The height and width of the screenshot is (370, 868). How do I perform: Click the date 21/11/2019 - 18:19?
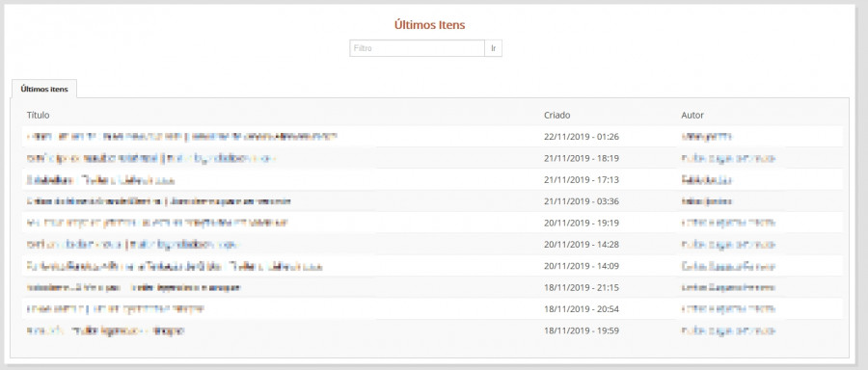tap(582, 158)
